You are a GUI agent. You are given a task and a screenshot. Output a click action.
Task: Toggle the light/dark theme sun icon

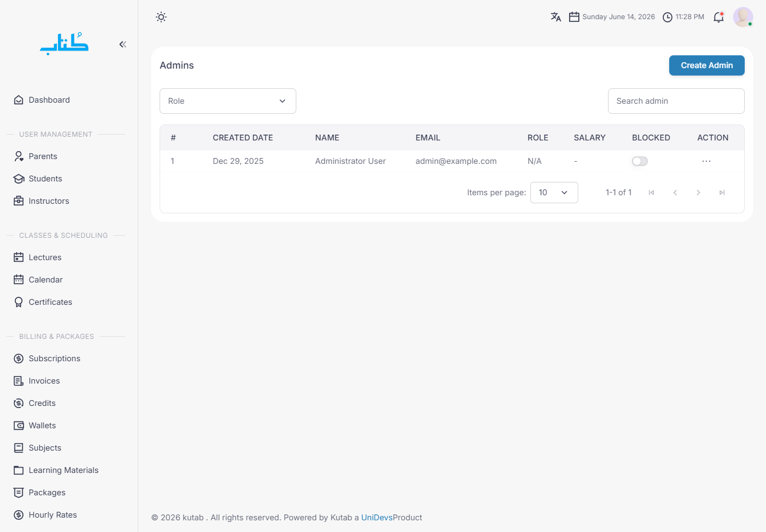click(161, 17)
